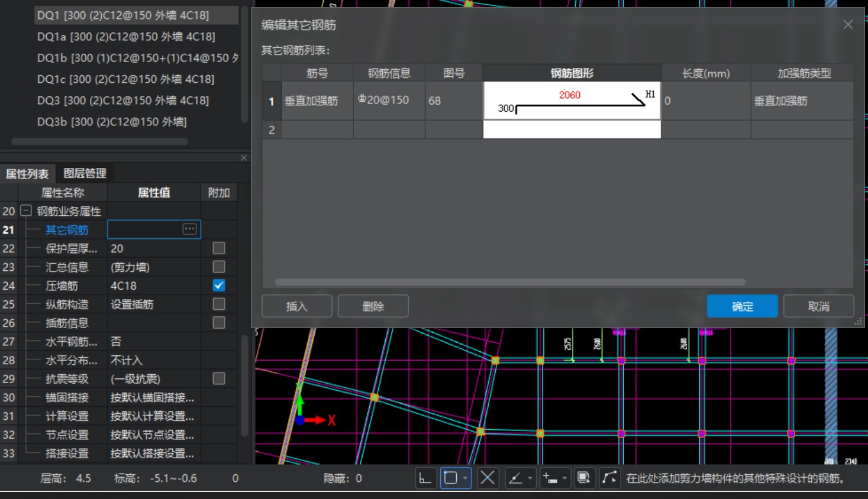Viewport: 868px width, 499px height.
Task: Click the 插入 button
Action: coord(297,306)
